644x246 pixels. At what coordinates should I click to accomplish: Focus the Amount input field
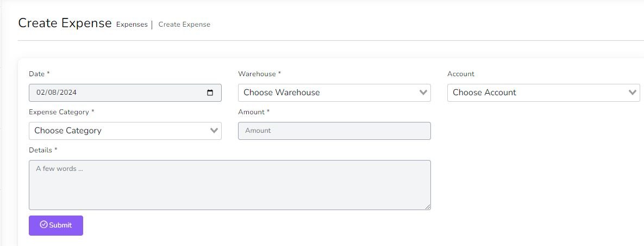334,131
